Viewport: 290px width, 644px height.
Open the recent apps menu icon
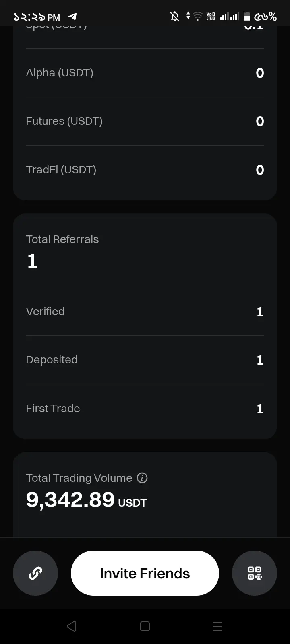point(217,626)
